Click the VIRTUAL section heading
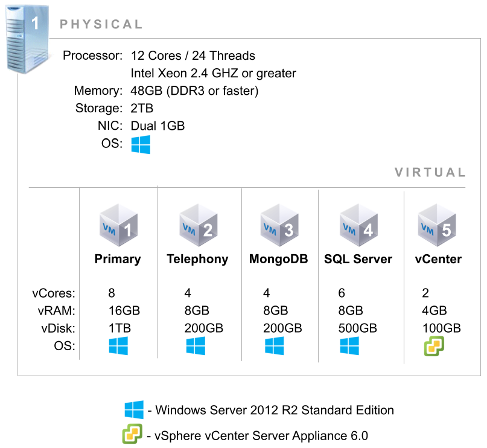The width and height of the screenshot is (487, 448). [430, 173]
